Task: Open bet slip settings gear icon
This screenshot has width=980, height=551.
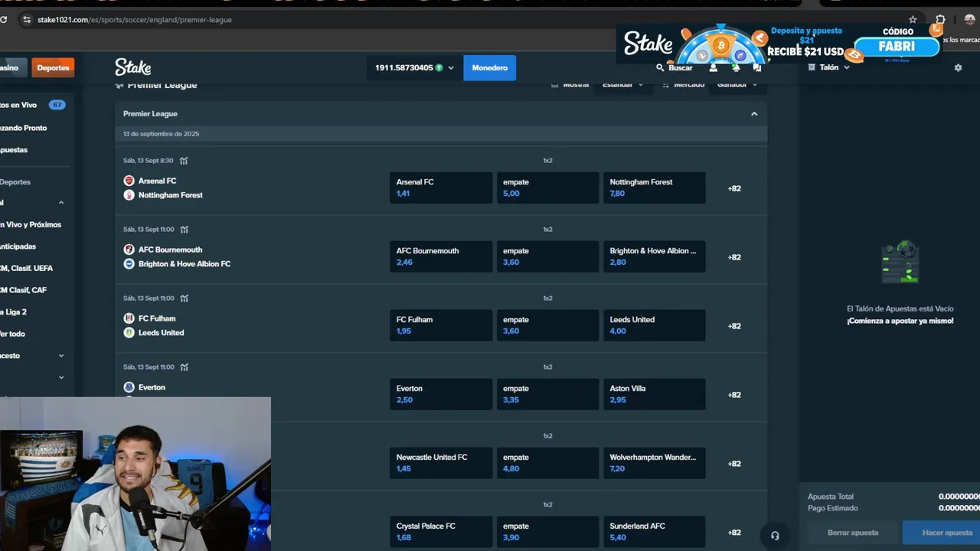Action: pos(958,67)
